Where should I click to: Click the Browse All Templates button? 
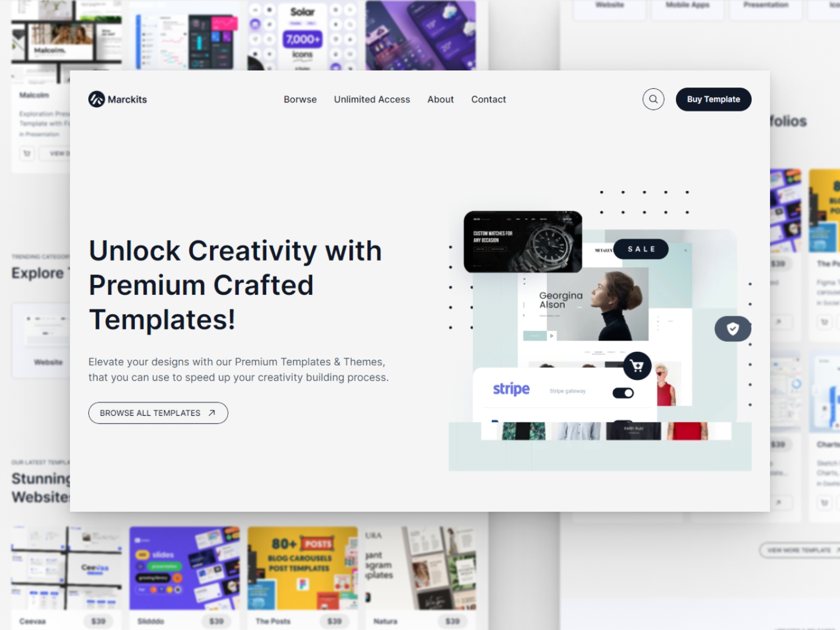158,413
